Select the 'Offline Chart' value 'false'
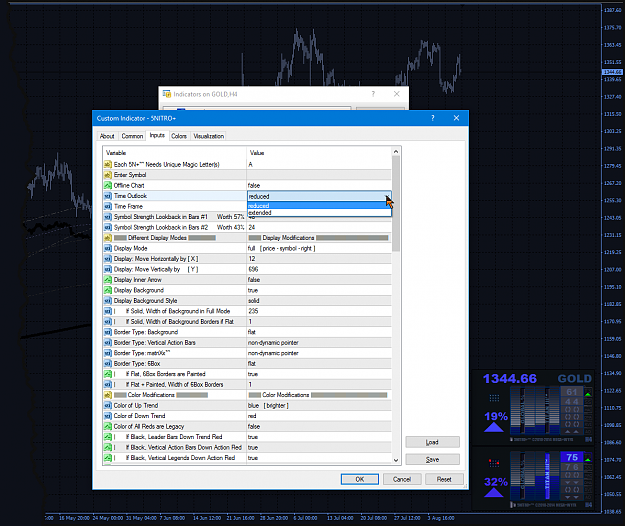This screenshot has width=625, height=526. click(x=254, y=185)
